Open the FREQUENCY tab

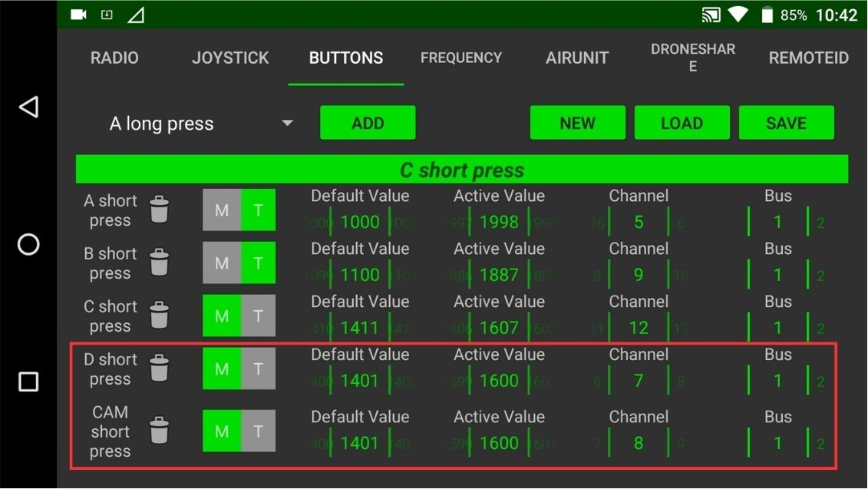point(460,58)
